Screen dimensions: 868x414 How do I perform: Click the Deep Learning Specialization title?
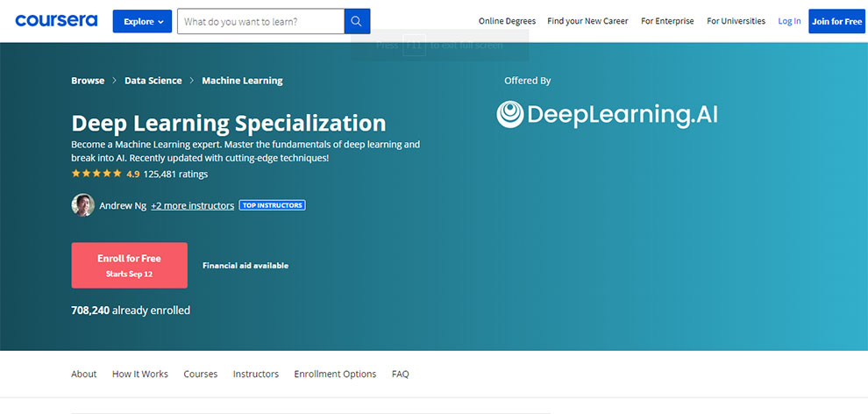click(x=229, y=123)
